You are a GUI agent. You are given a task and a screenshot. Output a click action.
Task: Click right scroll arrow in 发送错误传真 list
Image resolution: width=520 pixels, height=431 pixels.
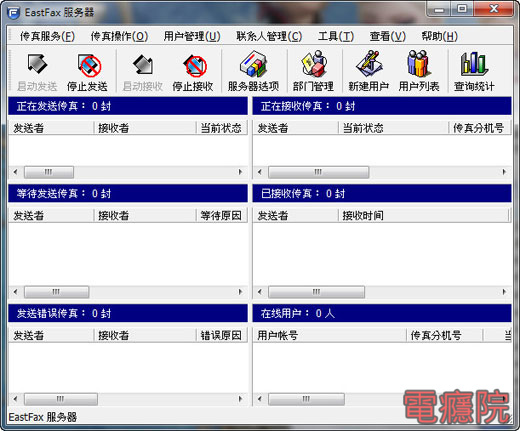coord(240,399)
